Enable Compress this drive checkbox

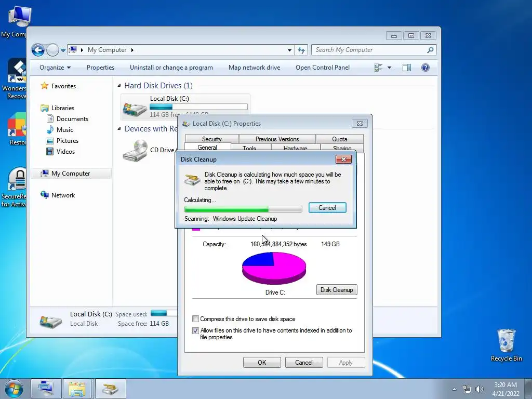pyautogui.click(x=195, y=318)
